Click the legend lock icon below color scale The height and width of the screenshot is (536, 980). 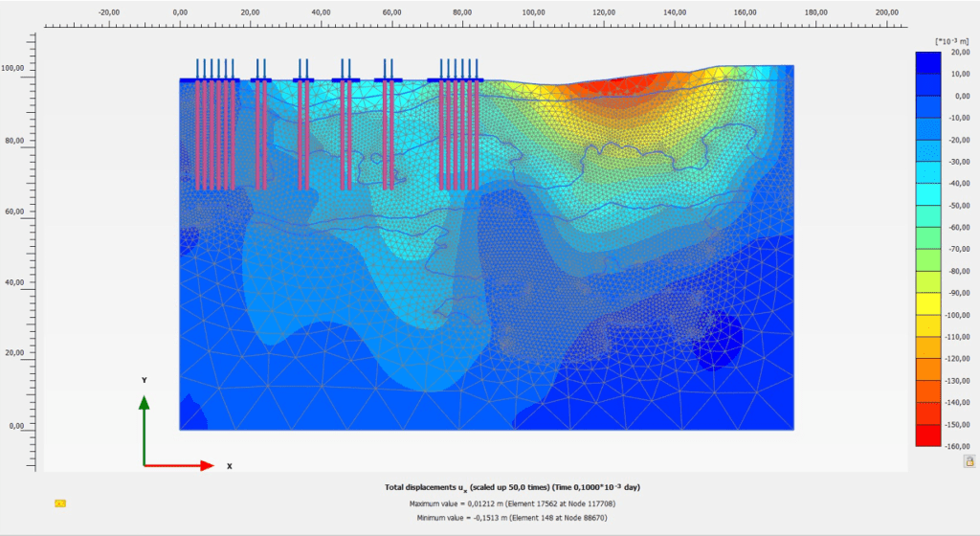(x=969, y=461)
